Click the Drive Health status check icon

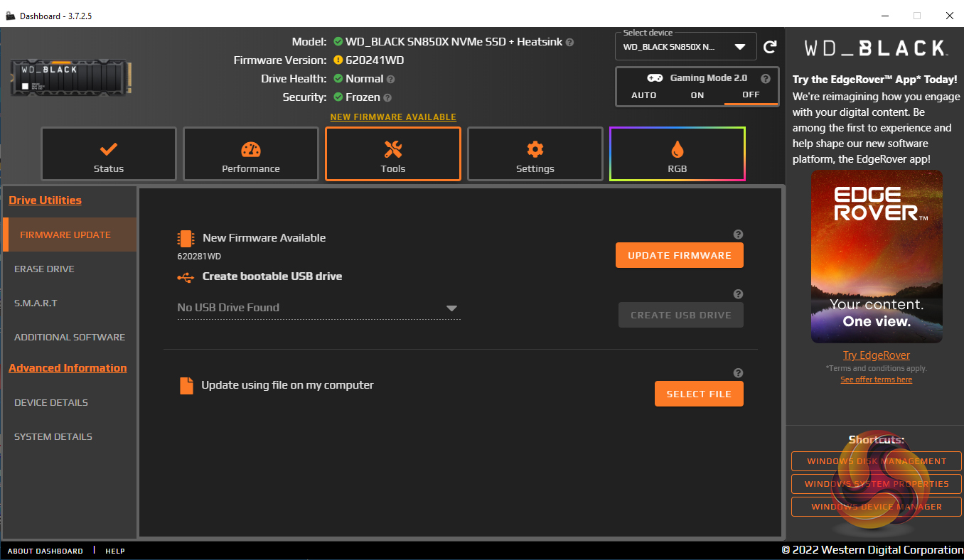338,79
